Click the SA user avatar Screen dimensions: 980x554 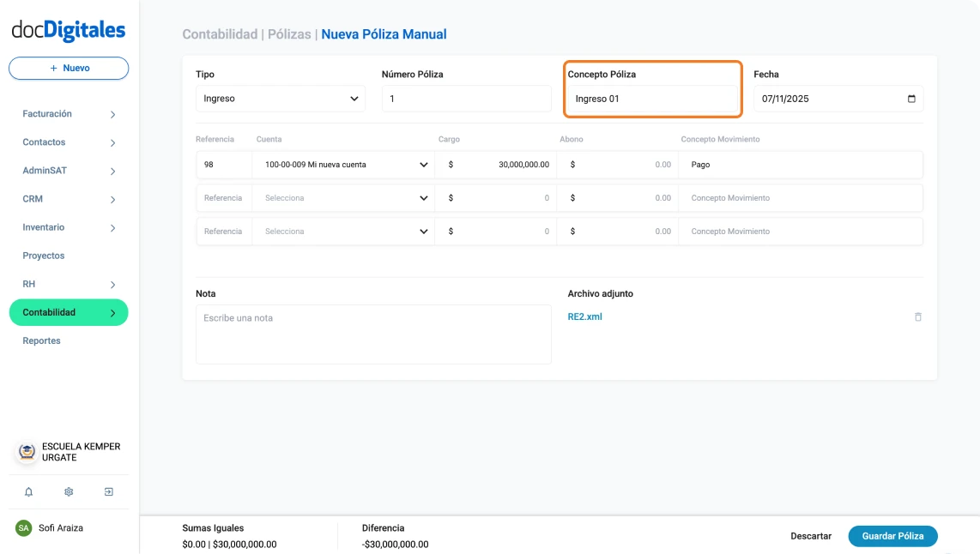point(23,528)
